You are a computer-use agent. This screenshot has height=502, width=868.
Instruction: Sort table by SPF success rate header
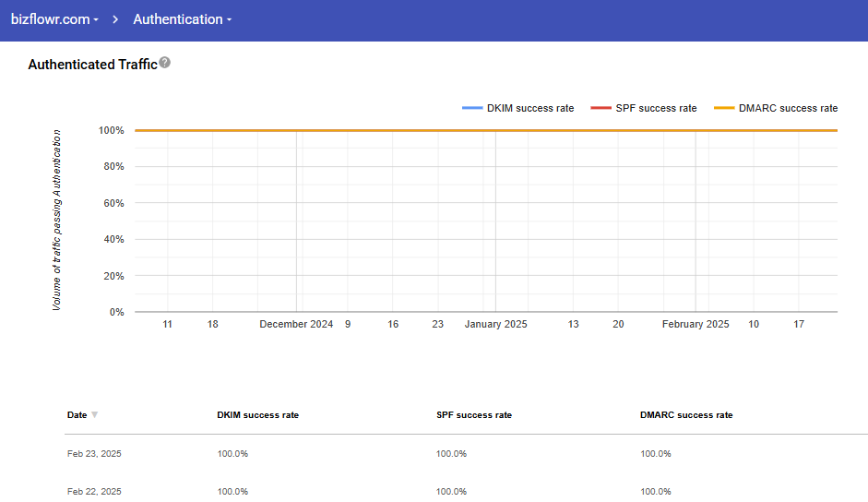pos(473,415)
